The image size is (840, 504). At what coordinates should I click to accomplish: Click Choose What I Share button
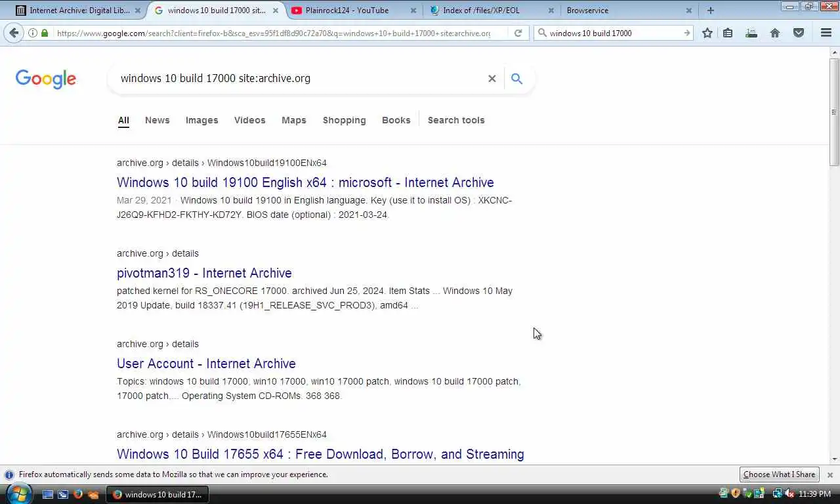pyautogui.click(x=779, y=474)
